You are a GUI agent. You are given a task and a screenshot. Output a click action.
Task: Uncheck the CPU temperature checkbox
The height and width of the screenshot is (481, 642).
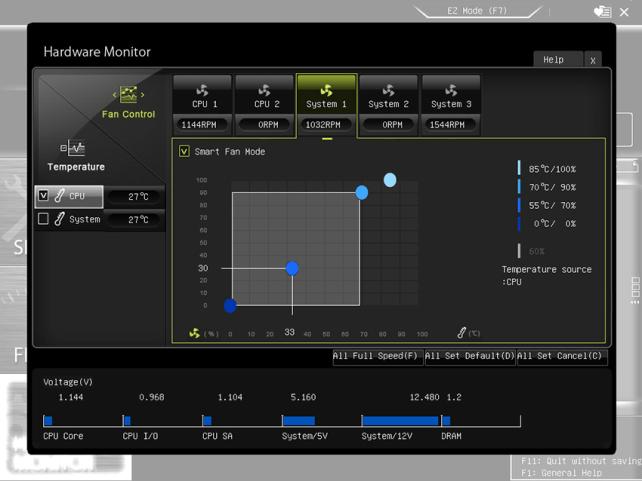coord(43,196)
